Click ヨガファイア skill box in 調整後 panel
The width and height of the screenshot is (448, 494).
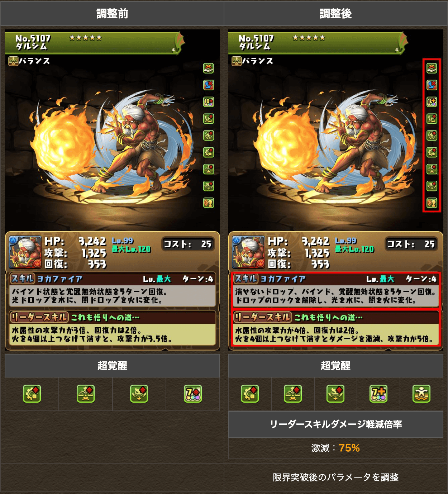tap(335, 290)
